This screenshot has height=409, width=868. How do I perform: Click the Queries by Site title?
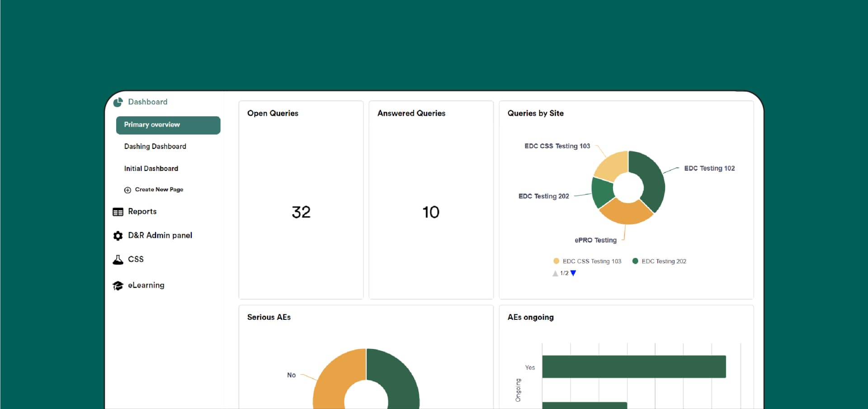click(x=535, y=113)
